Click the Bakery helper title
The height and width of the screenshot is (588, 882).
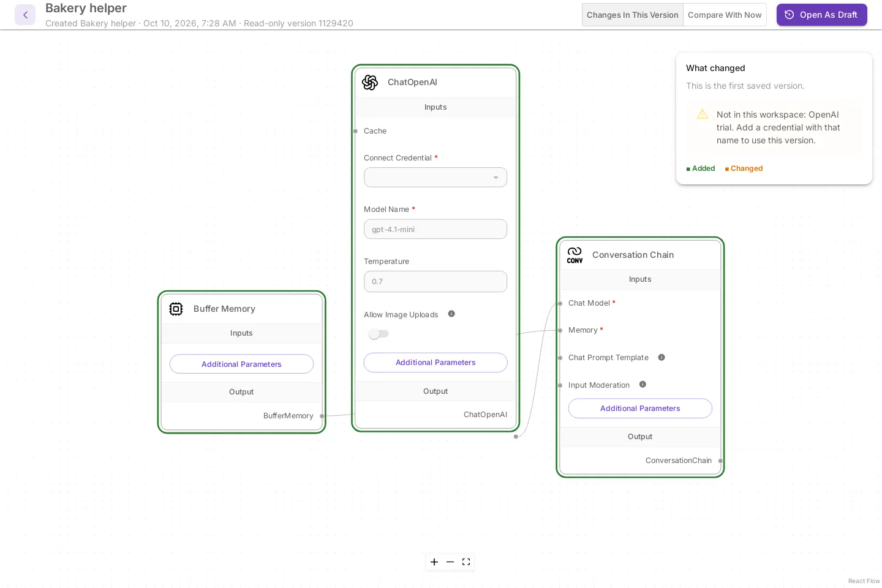coord(86,8)
